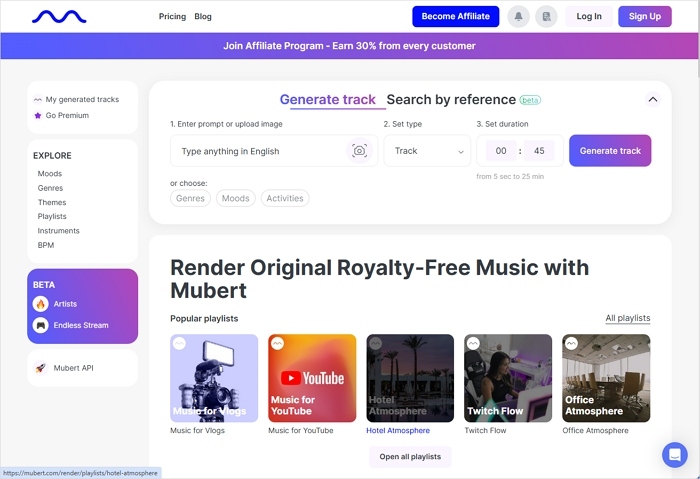
Task: Open Go Premium link
Action: [67, 116]
